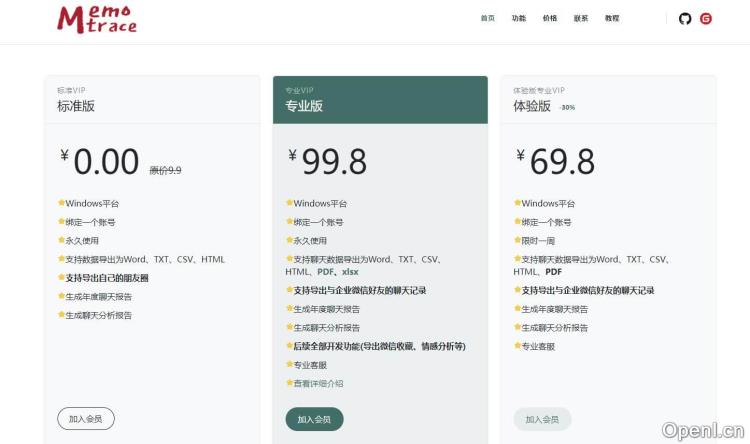
Task: Go to 首页 in the navigation bar
Action: 487,18
